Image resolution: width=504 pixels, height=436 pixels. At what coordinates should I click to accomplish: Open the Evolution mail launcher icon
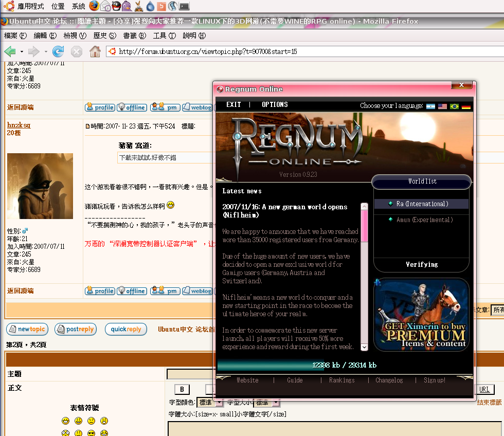[105, 6]
